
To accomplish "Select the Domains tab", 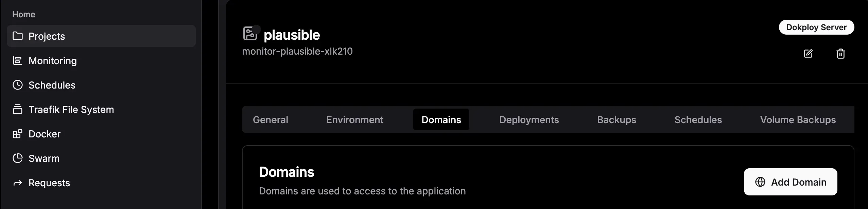I will [x=441, y=120].
